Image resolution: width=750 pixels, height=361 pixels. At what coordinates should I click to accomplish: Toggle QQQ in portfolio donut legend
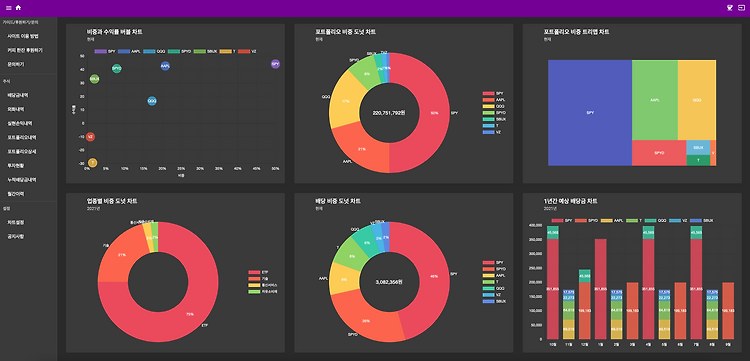[493, 106]
